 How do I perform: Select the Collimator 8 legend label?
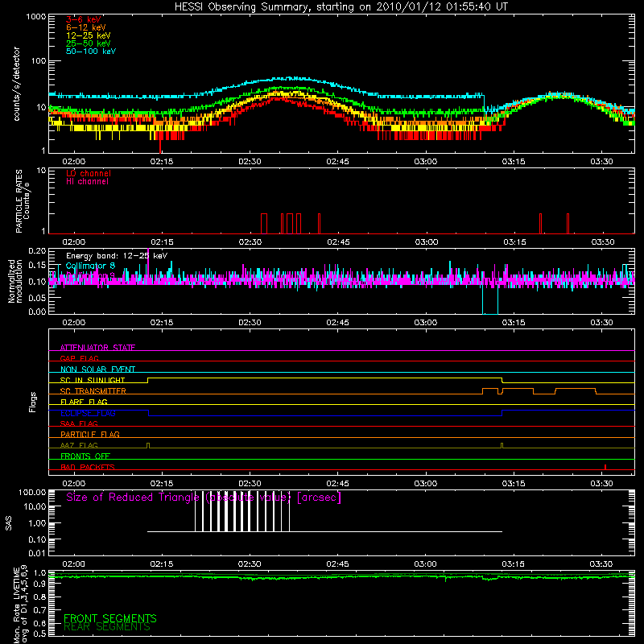[90, 266]
